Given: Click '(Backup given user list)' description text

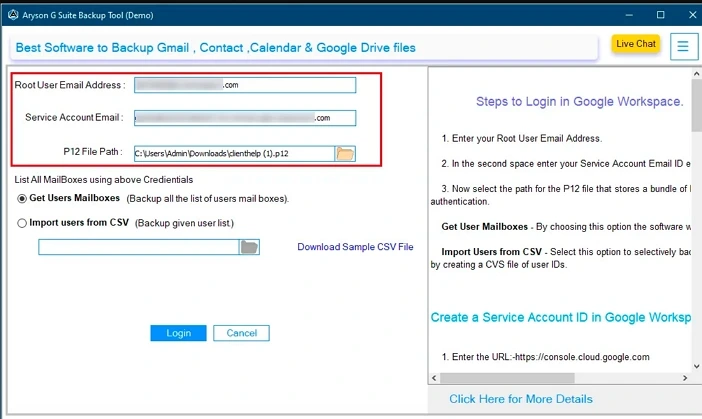Looking at the screenshot, I should [x=184, y=223].
